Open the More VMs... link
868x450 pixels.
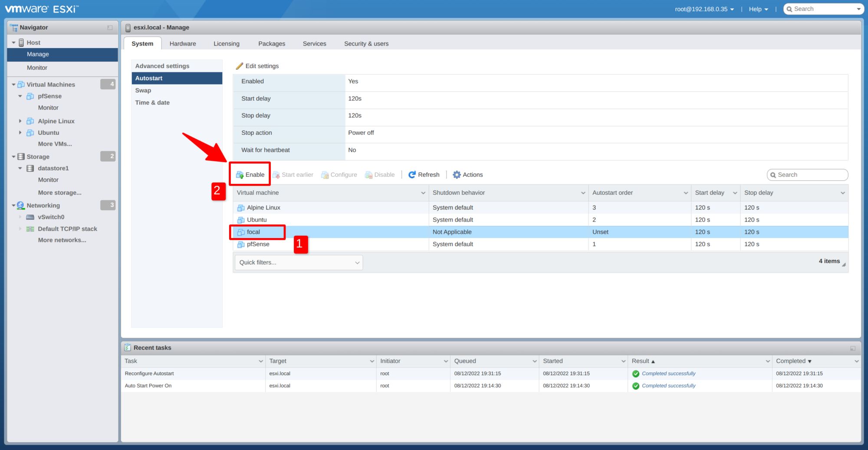tap(55, 144)
